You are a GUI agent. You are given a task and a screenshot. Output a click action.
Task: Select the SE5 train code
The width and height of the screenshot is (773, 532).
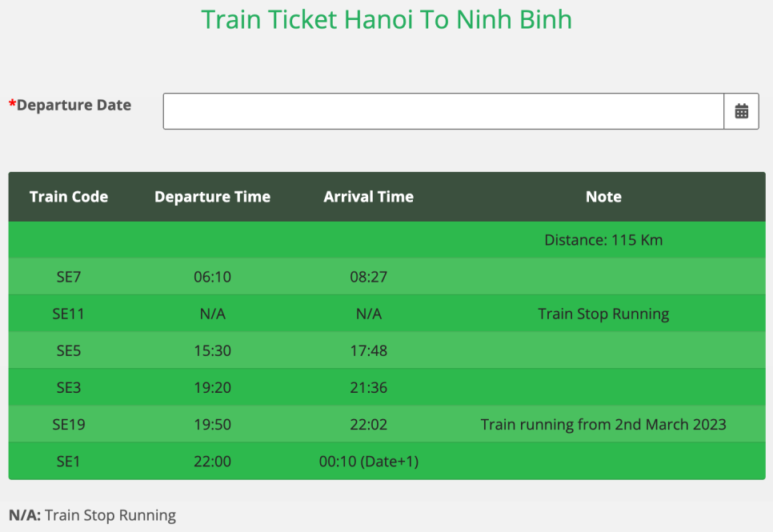pos(69,350)
